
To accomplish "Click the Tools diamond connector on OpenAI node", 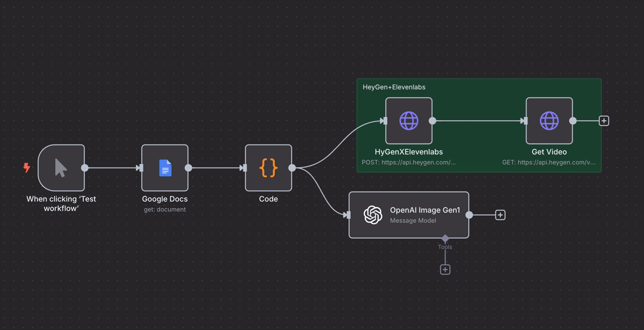I will point(445,238).
